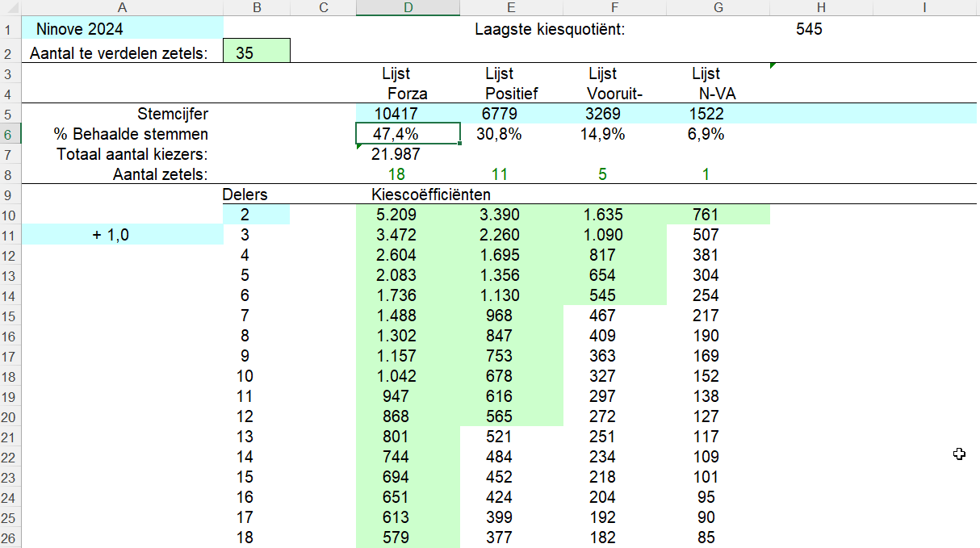
Task: Select total voters value 21.987
Action: pyautogui.click(x=396, y=154)
